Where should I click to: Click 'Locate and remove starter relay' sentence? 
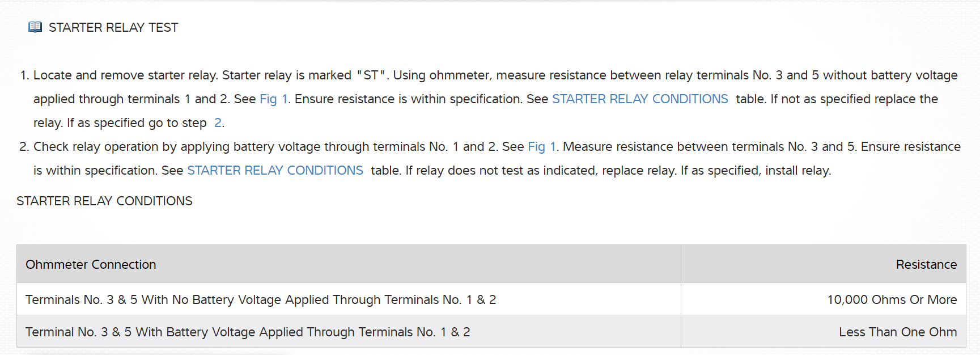pos(125,75)
